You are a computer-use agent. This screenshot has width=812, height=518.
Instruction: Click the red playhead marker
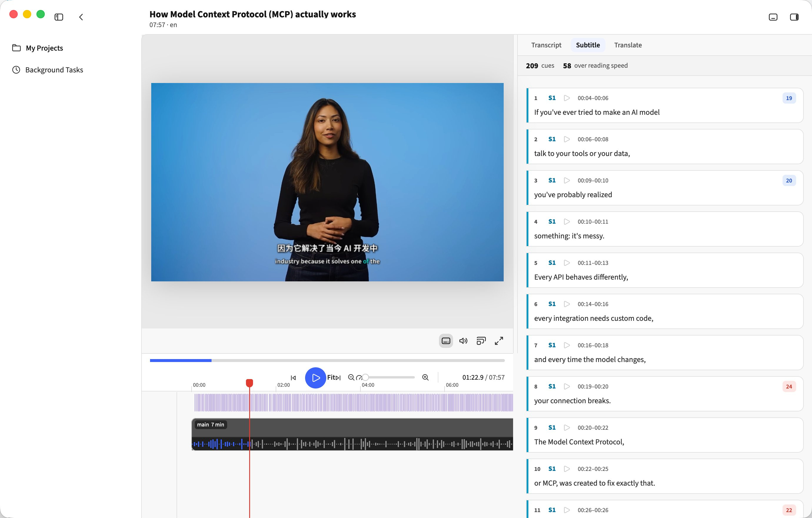tap(249, 383)
